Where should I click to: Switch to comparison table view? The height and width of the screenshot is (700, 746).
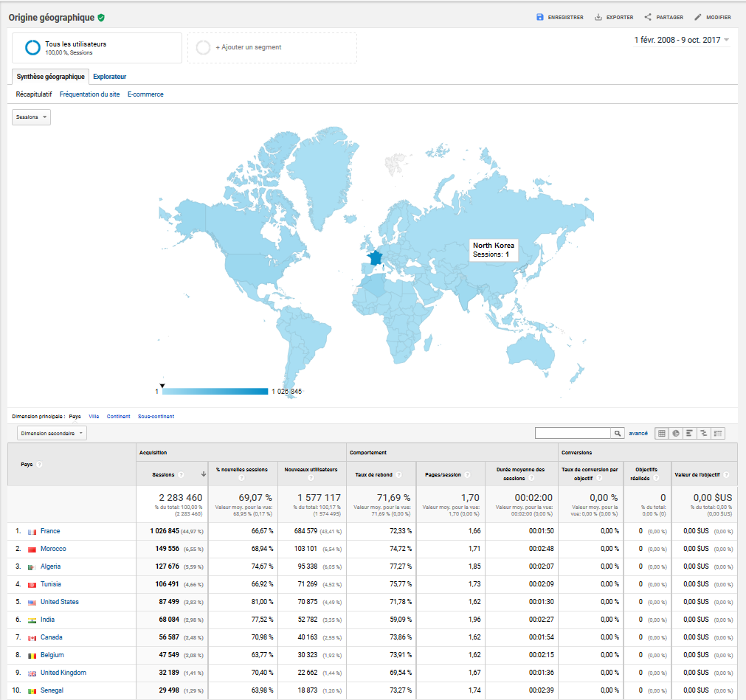[704, 433]
